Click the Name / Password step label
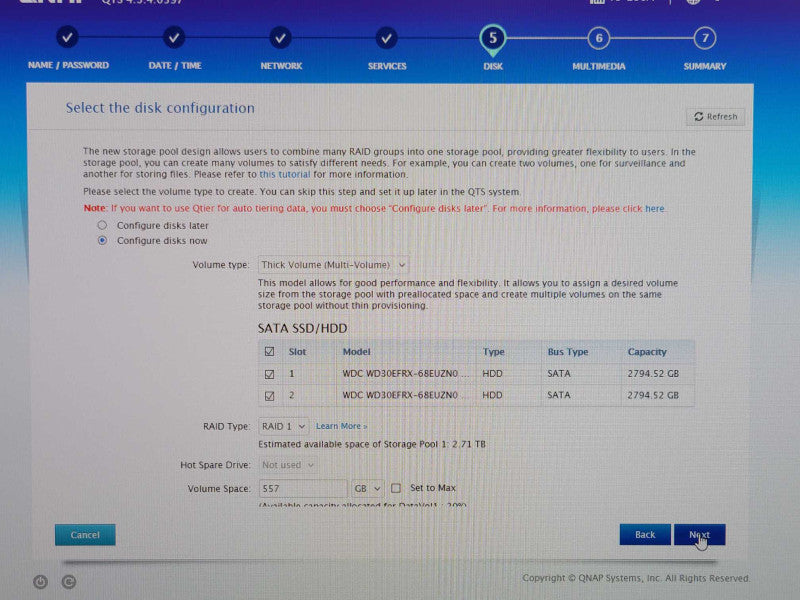 [68, 65]
